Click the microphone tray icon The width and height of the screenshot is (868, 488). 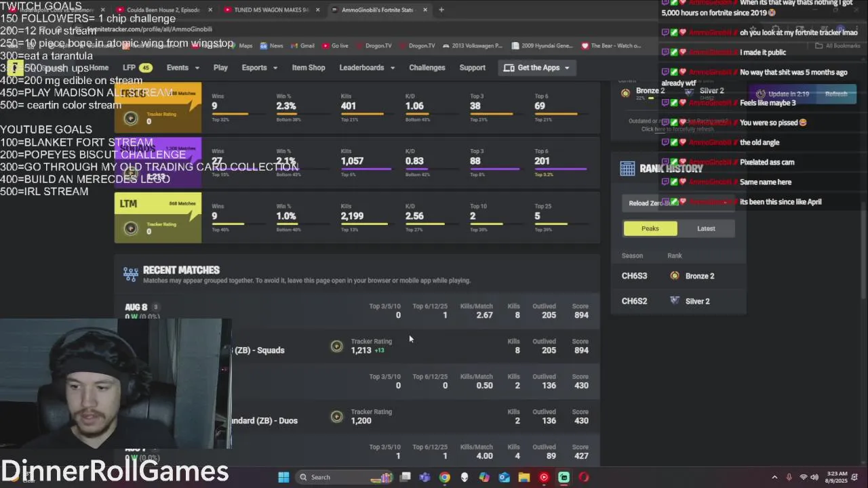coord(789,477)
